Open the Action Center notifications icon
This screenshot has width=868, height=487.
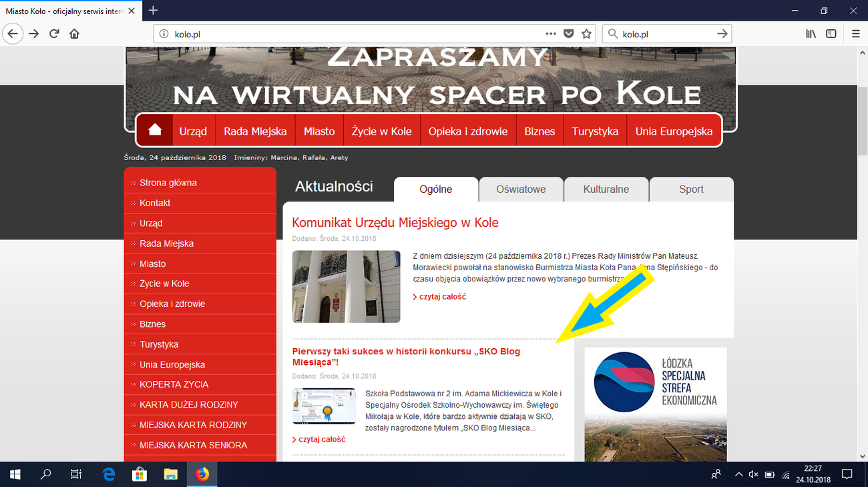click(x=847, y=474)
